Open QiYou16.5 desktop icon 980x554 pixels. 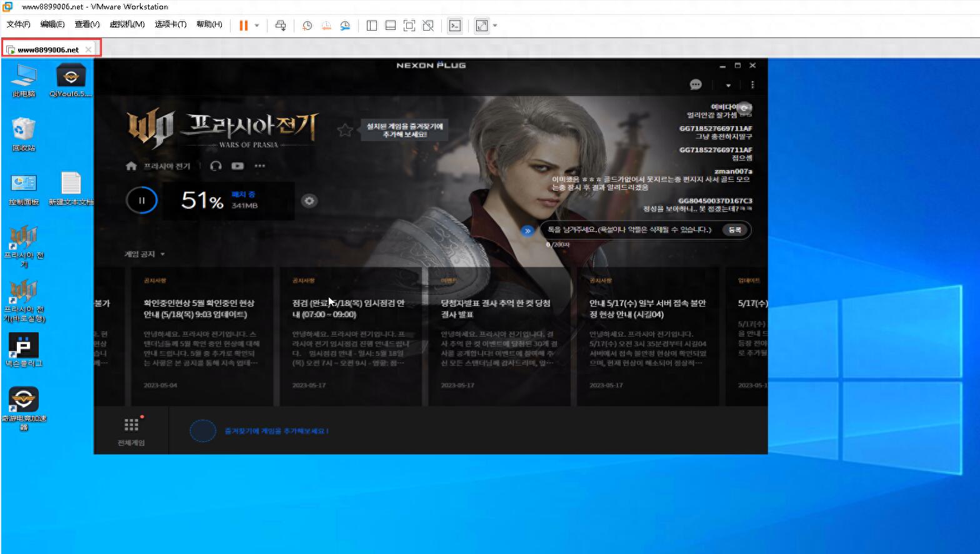click(71, 81)
